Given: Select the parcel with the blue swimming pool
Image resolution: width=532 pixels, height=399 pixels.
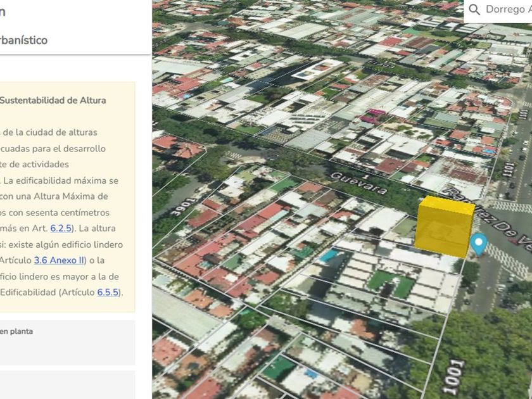Looking at the screenshot, I should point(329,256).
